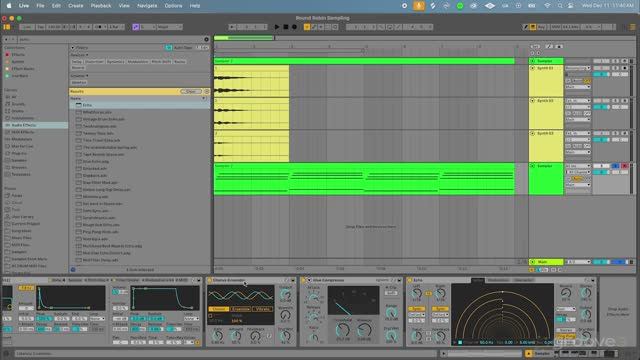Select Ensemble mode in Chorus-Ensemble
Image resolution: width=640 pixels, height=360 pixels.
[x=240, y=309]
